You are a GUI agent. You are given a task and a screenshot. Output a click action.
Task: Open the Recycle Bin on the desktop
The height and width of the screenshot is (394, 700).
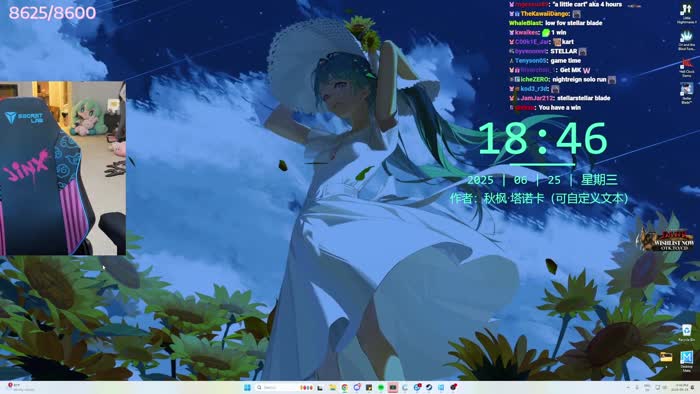[686, 333]
